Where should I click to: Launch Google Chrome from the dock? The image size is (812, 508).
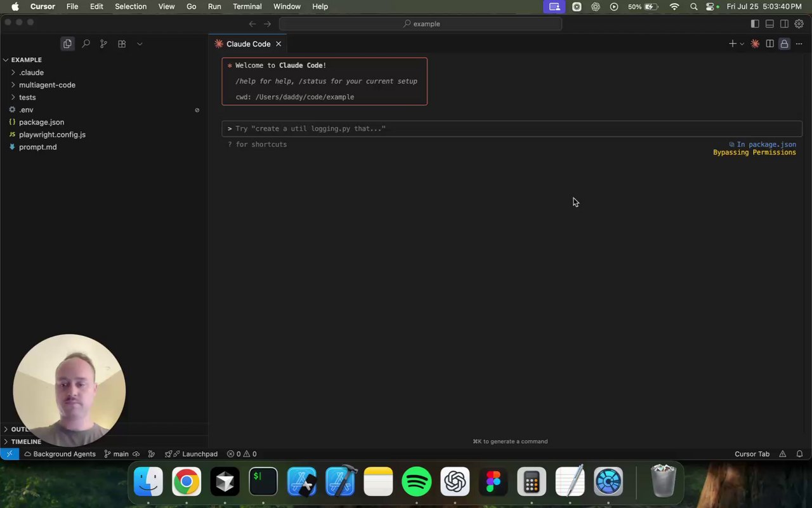click(187, 481)
